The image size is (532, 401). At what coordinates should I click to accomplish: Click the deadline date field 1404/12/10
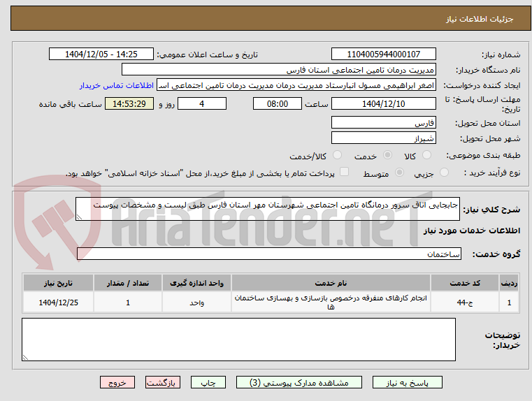tap(383, 103)
